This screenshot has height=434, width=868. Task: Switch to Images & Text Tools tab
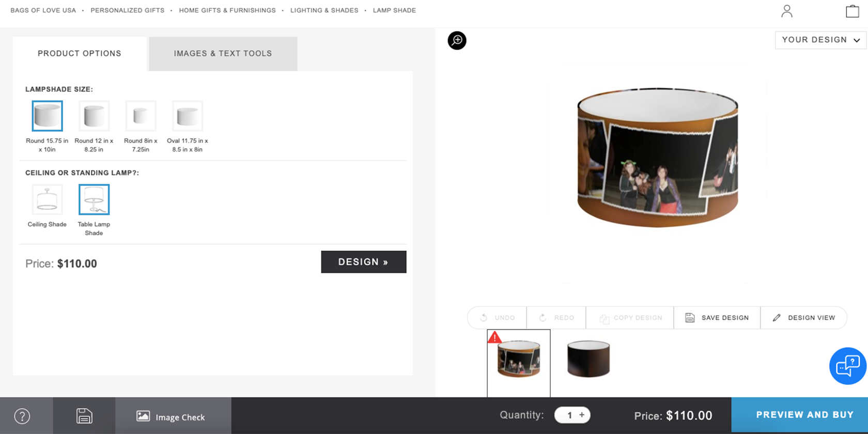pyautogui.click(x=223, y=54)
